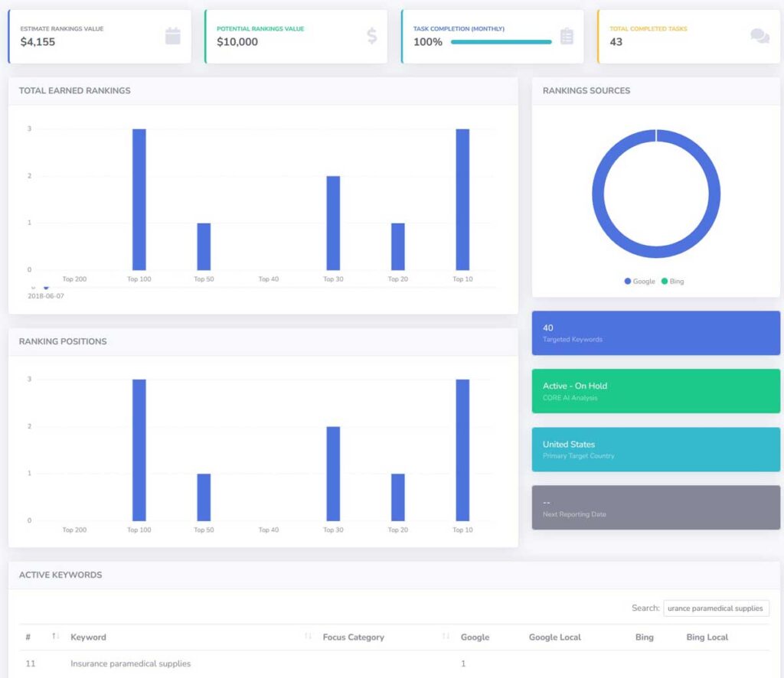784x678 pixels.
Task: Click the keyword search input field
Action: (x=716, y=608)
